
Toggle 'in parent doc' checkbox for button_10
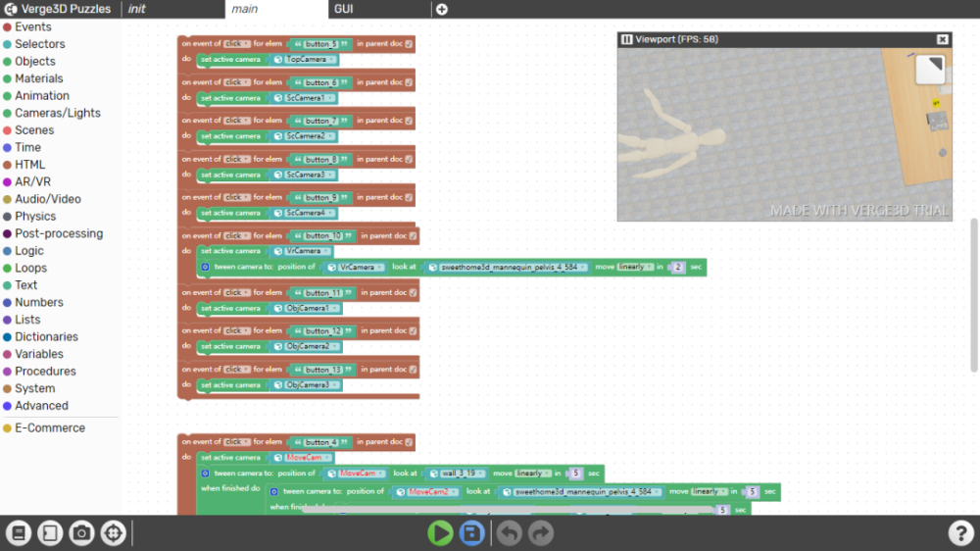click(414, 236)
